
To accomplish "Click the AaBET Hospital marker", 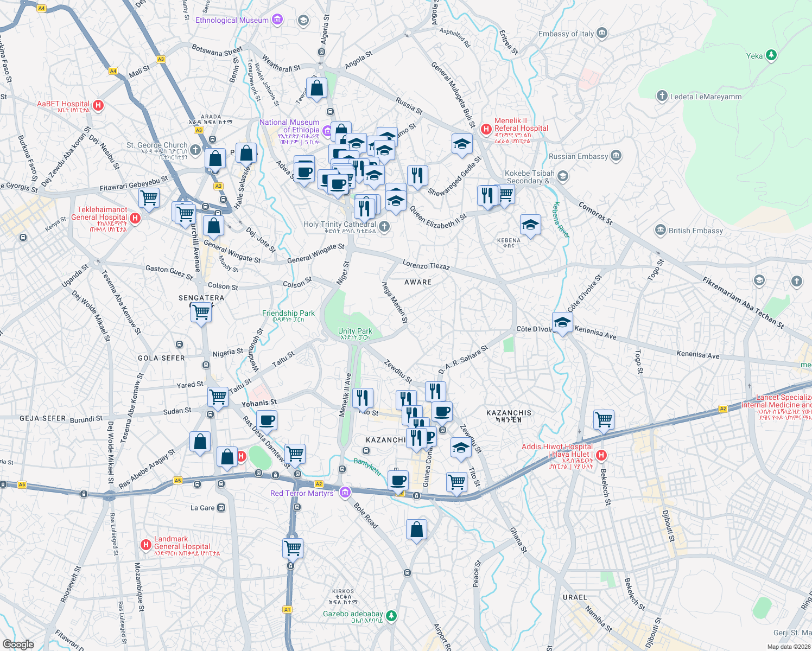I will click(x=97, y=106).
